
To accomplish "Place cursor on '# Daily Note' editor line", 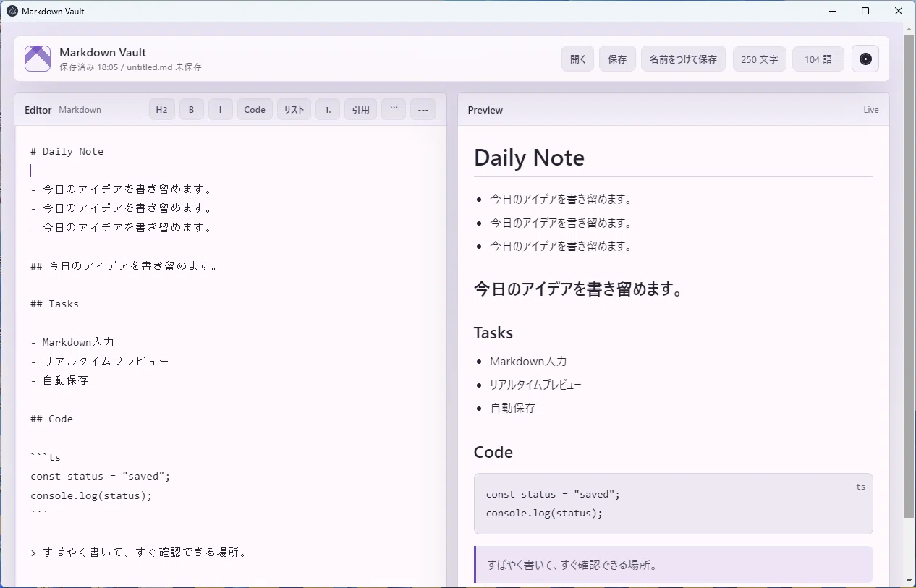I will [x=67, y=151].
